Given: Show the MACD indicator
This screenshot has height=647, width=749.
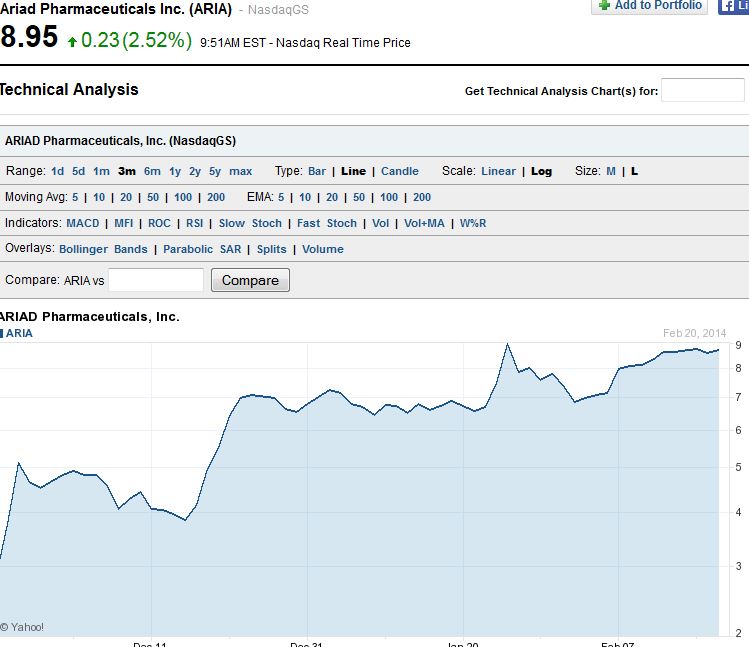Looking at the screenshot, I should pyautogui.click(x=83, y=223).
